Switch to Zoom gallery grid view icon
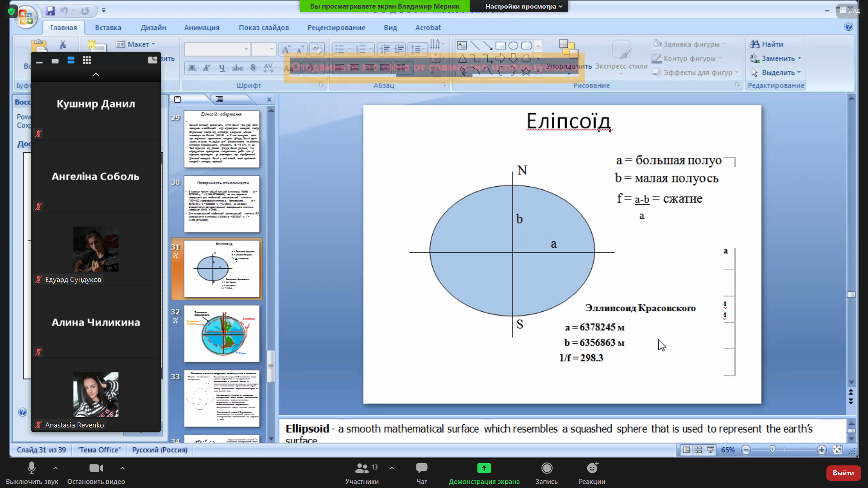 pos(87,60)
